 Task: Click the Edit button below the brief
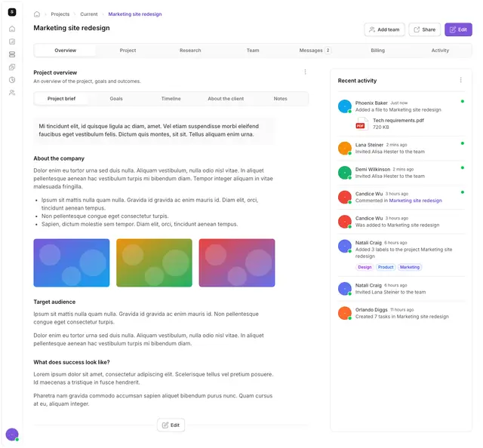171,425
